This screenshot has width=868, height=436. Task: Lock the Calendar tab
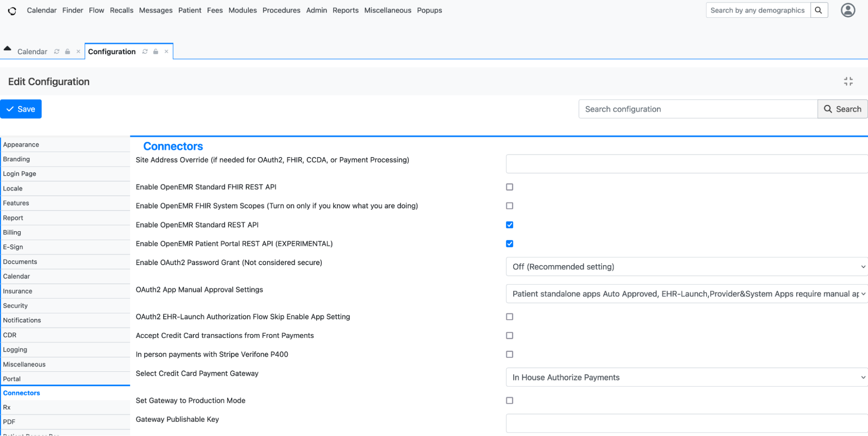pos(68,52)
